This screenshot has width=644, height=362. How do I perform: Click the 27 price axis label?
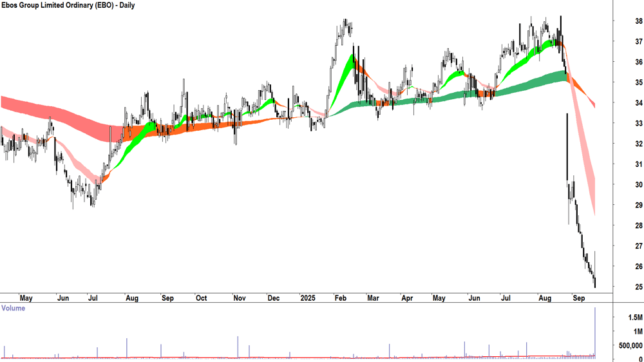click(x=639, y=246)
